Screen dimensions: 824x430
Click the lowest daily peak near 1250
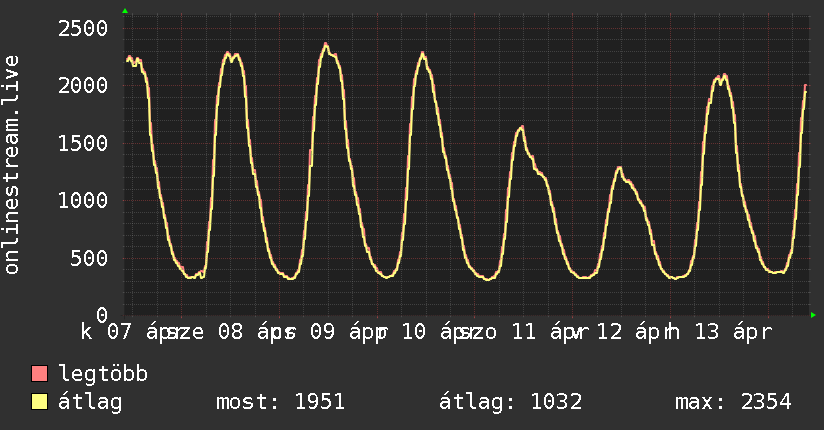pos(620,168)
